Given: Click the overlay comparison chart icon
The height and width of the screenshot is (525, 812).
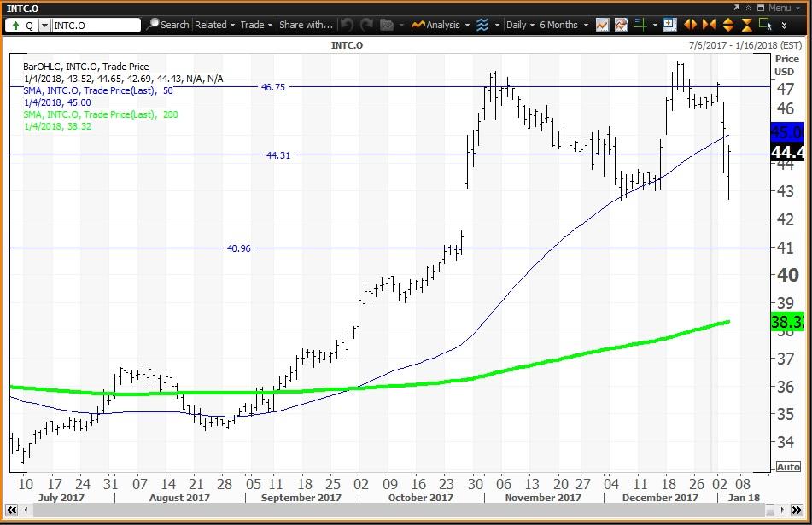Looking at the screenshot, I should point(621,25).
